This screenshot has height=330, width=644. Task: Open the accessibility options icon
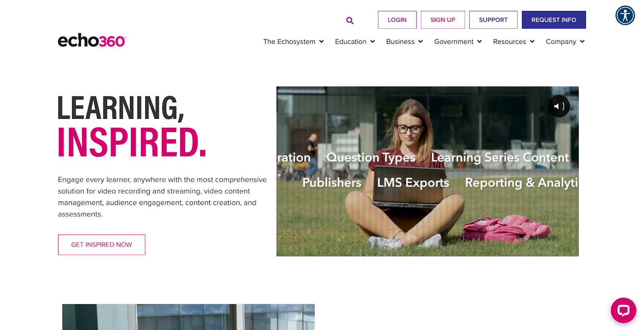click(x=625, y=15)
